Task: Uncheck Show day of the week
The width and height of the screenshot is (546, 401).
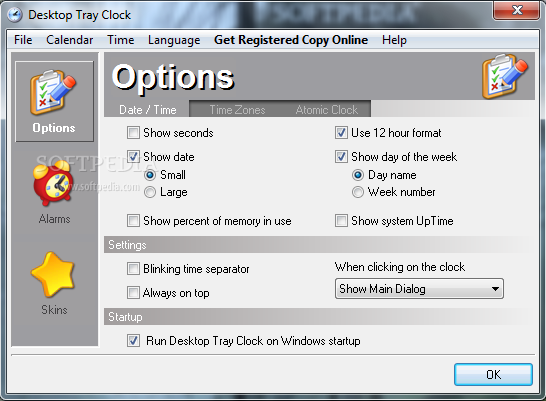Action: (x=341, y=157)
